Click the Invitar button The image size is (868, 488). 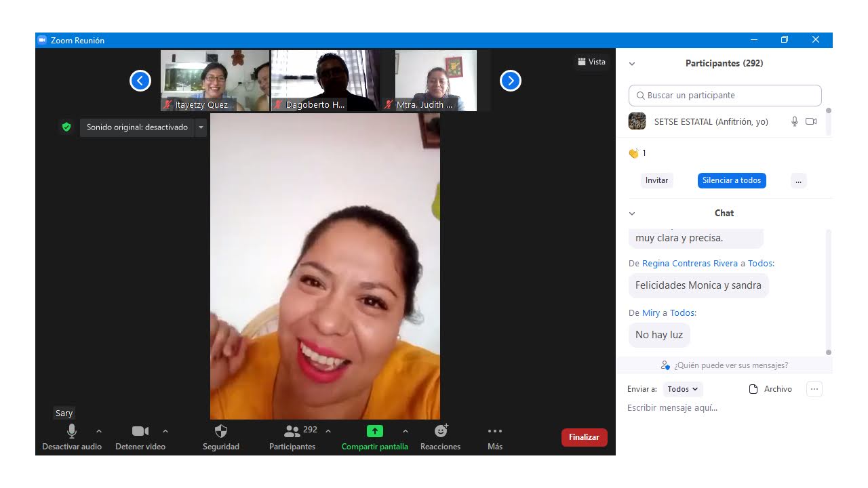(656, 181)
